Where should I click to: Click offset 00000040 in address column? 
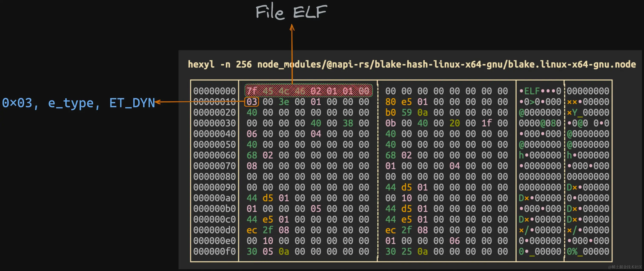[x=214, y=134]
